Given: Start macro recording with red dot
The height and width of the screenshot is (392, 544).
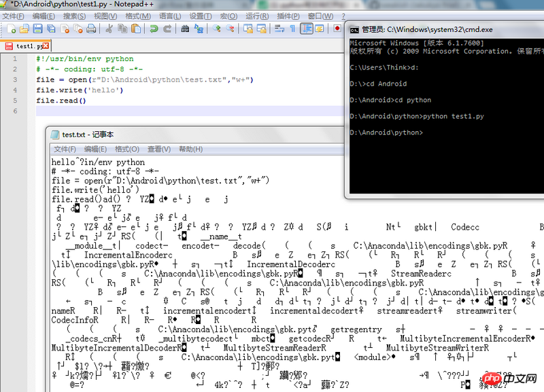Looking at the screenshot, I should [x=337, y=29].
